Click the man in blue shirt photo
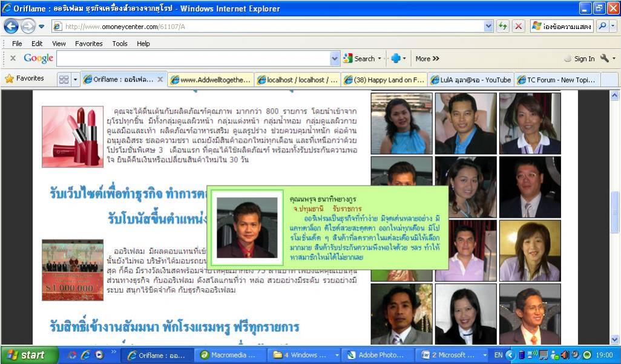The width and height of the screenshot is (621, 364). pyautogui.click(x=466, y=123)
